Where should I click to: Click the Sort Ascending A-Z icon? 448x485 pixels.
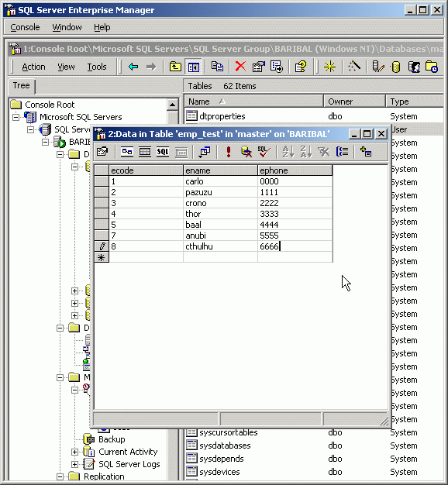point(288,152)
